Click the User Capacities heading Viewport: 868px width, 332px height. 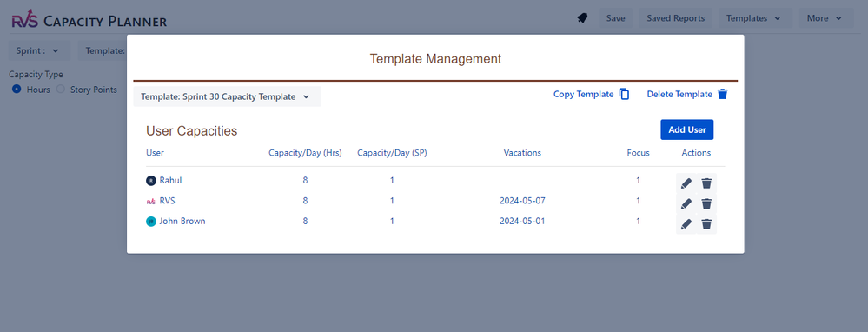191,131
